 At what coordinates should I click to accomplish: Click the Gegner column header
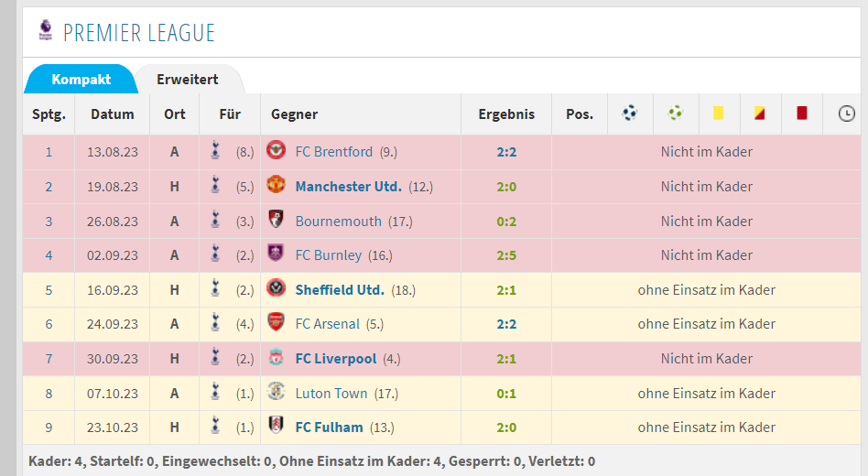point(294,114)
